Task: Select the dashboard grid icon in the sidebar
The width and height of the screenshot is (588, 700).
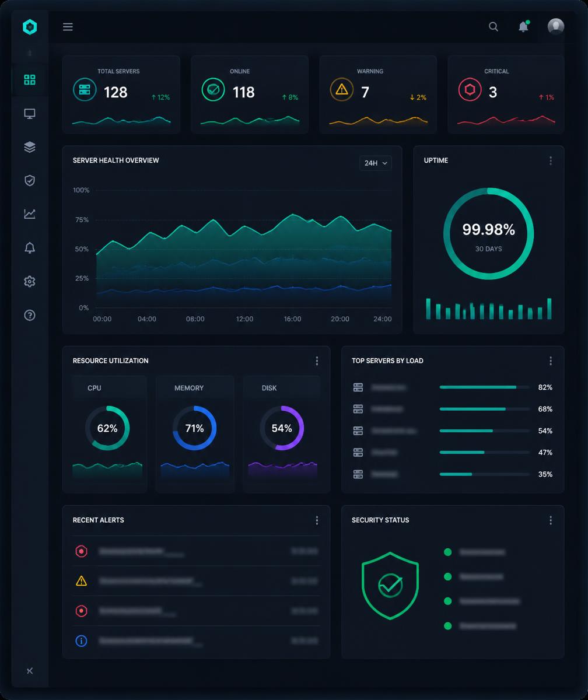Action: click(x=30, y=80)
